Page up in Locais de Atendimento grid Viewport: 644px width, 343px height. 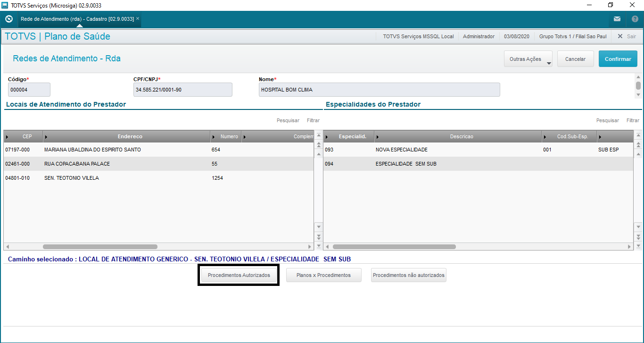click(318, 145)
